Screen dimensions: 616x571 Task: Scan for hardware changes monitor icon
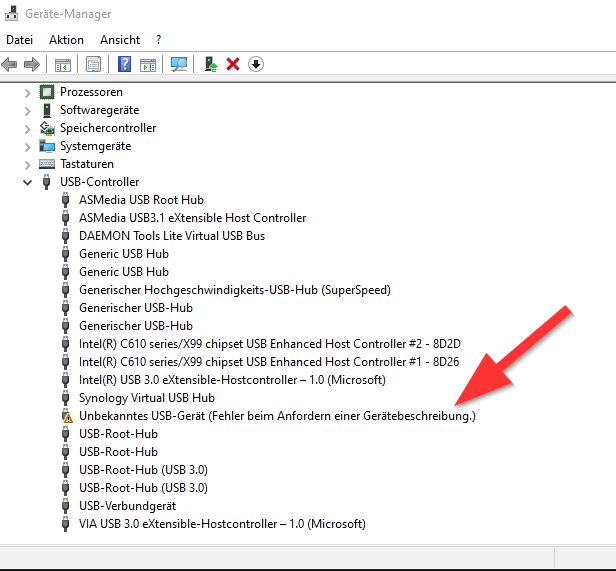coord(179,64)
